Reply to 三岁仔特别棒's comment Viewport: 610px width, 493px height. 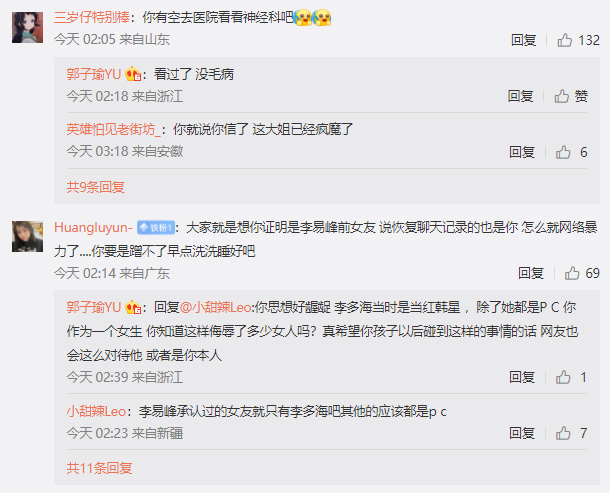coord(523,40)
